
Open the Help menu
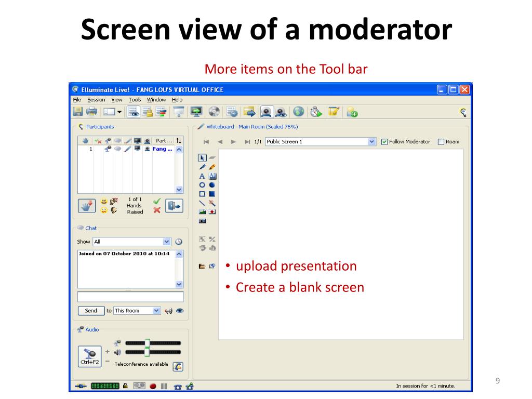coord(177,100)
